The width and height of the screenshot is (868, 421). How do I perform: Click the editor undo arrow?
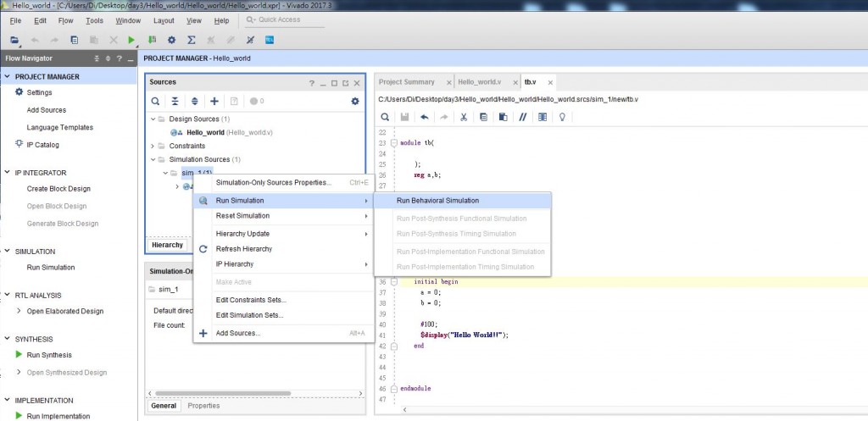tap(424, 117)
